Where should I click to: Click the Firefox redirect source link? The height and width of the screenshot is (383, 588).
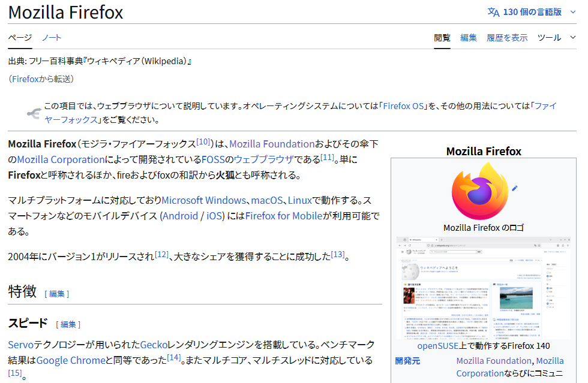[25, 79]
